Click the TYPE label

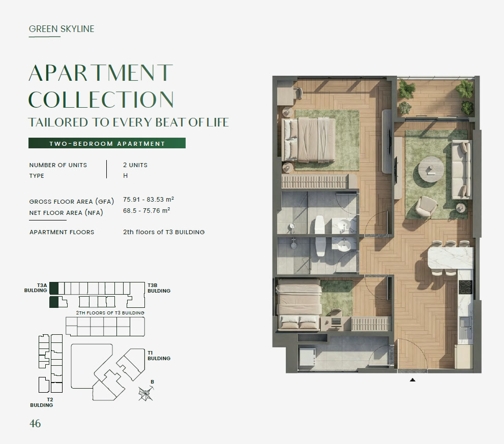click(37, 176)
